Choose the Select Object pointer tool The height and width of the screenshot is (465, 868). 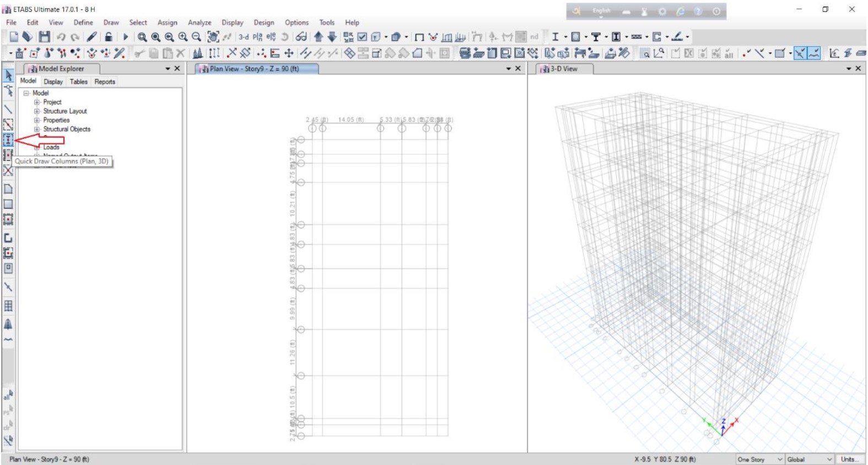[8, 75]
